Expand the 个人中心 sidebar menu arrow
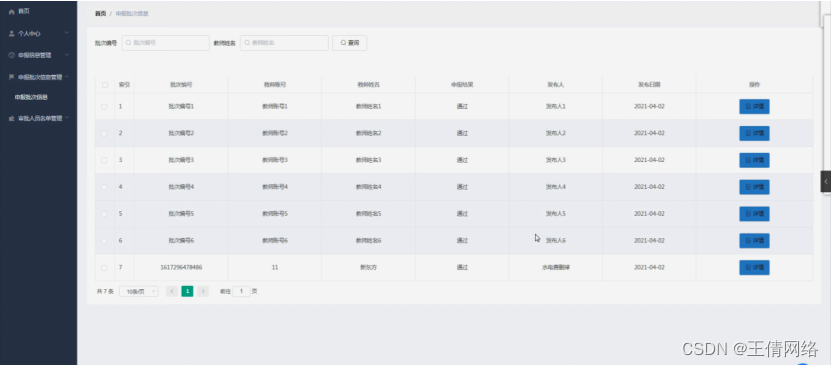The height and width of the screenshot is (367, 834). 66,33
